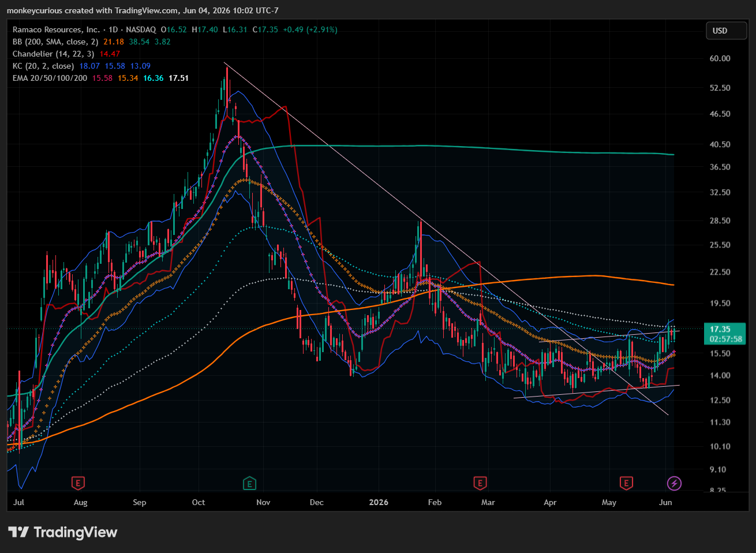Click the 40.50 price axis label
The height and width of the screenshot is (553, 756).
tap(720, 144)
